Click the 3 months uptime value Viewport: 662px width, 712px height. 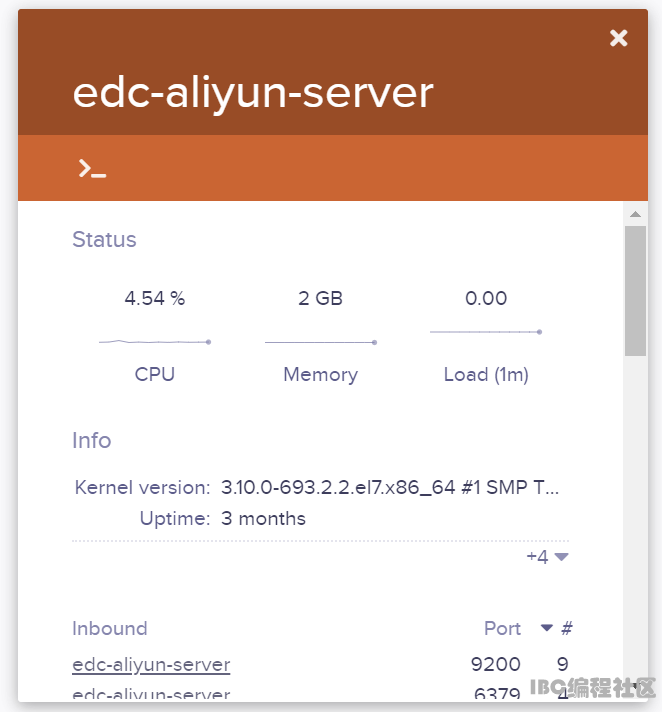[x=263, y=518]
